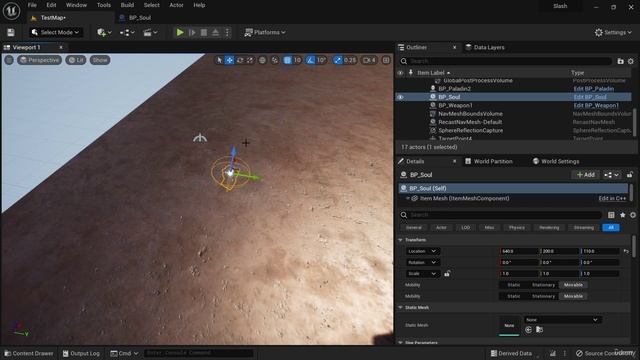
Task: Collapse the Transform section
Action: pyautogui.click(x=400, y=240)
